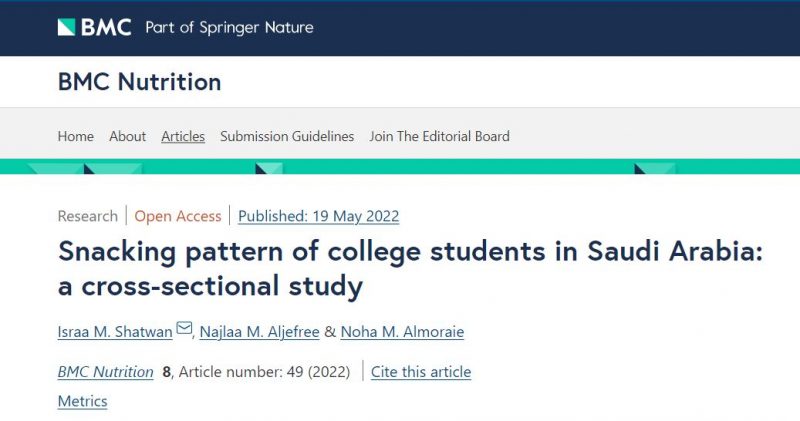Select Join The Editorial Board
The image size is (800, 421).
[x=439, y=136]
